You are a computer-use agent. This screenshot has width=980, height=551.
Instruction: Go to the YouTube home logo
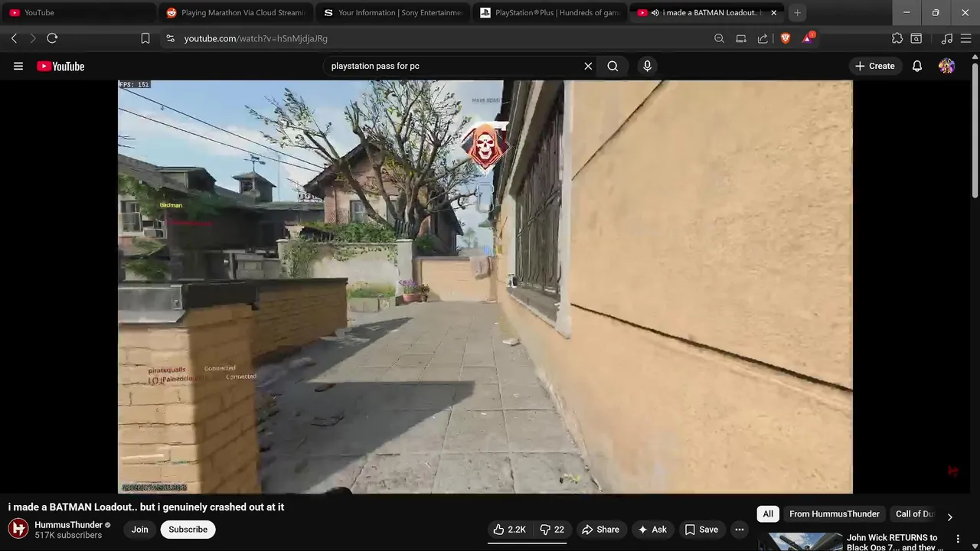(x=60, y=66)
